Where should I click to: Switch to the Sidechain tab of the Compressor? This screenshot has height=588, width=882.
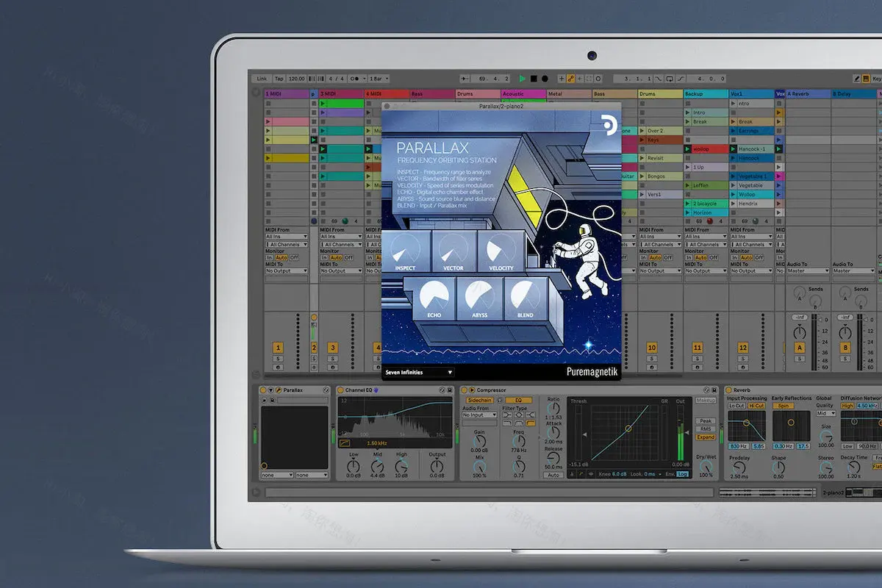click(481, 401)
